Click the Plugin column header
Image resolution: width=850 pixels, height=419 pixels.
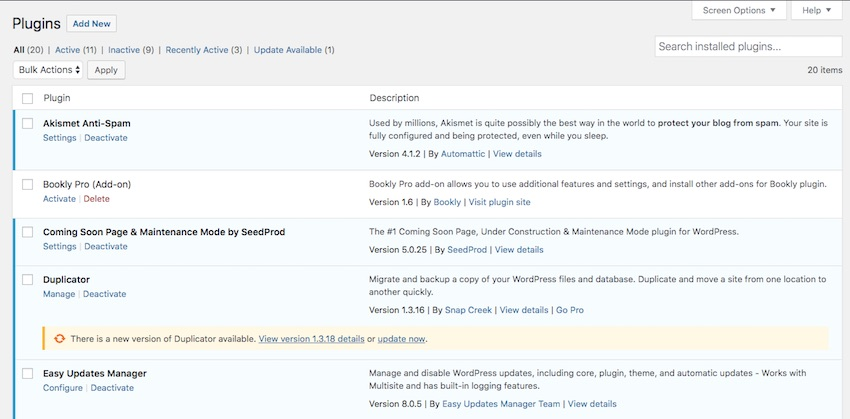[57, 98]
